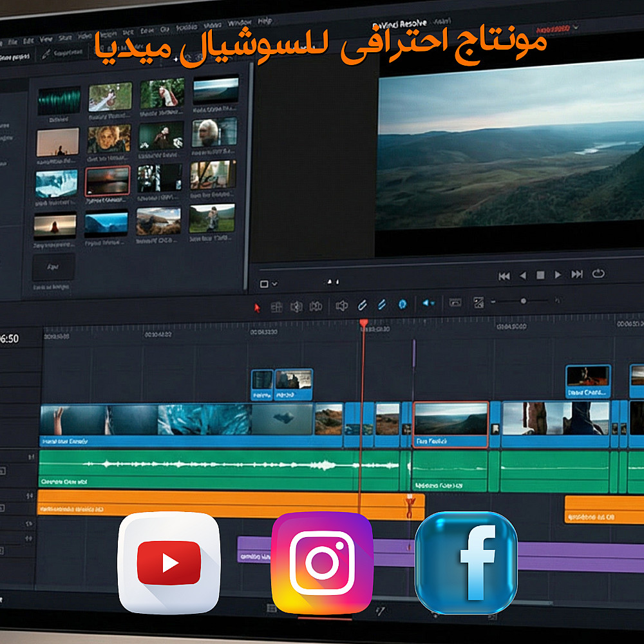The width and height of the screenshot is (644, 644).
Task: Toggle the paperclip link clips icon
Action: [x=362, y=305]
